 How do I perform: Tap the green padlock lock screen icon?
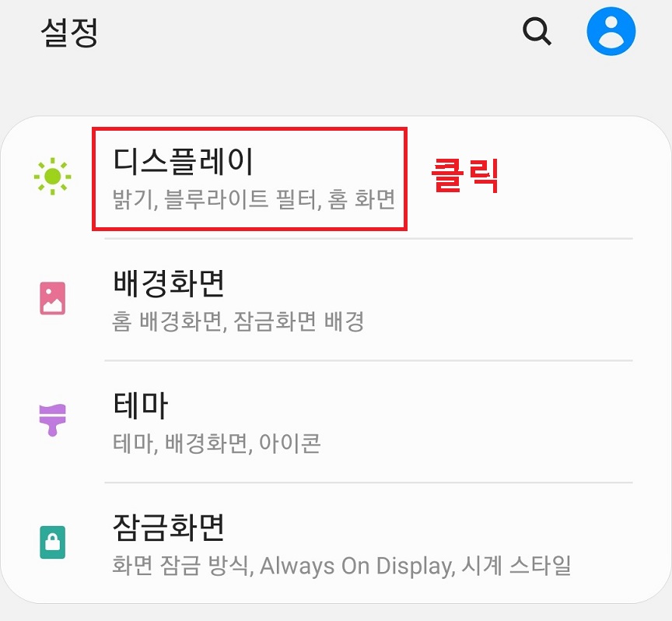(x=53, y=542)
